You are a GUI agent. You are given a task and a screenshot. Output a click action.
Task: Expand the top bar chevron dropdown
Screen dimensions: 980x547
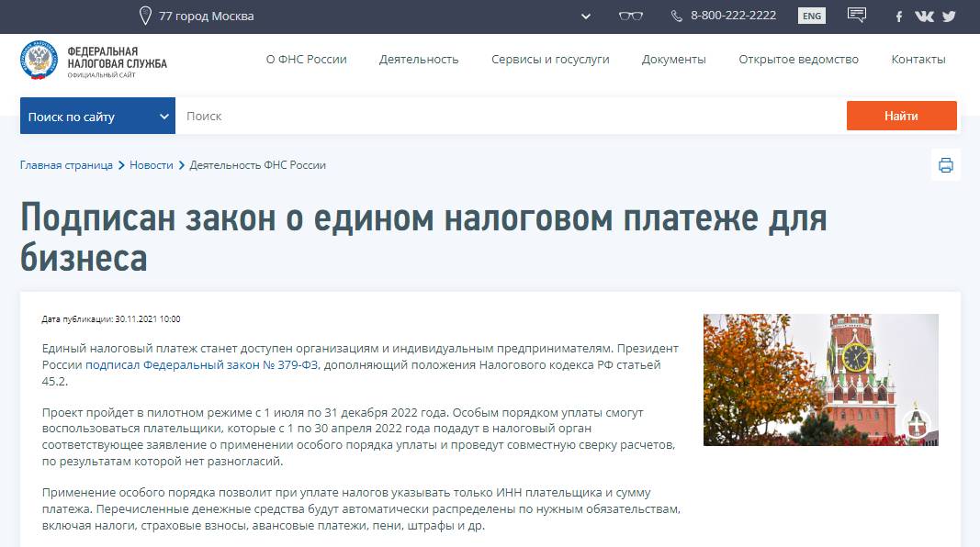tap(587, 16)
